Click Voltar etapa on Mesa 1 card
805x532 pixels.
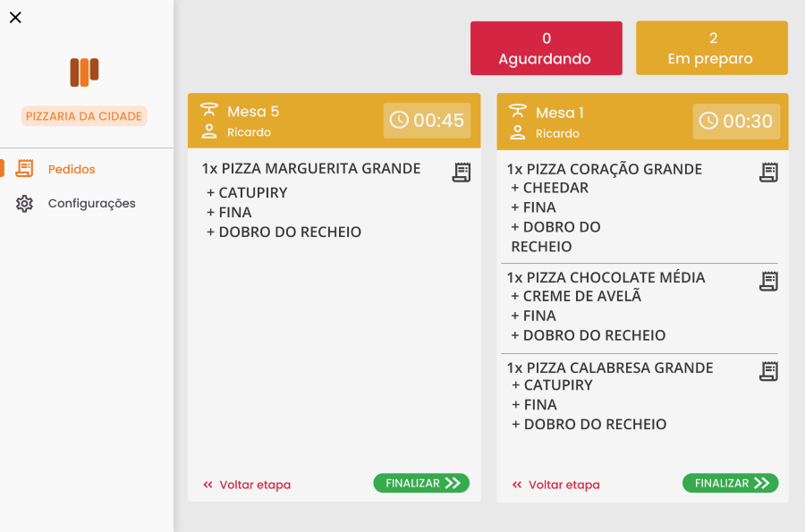555,485
